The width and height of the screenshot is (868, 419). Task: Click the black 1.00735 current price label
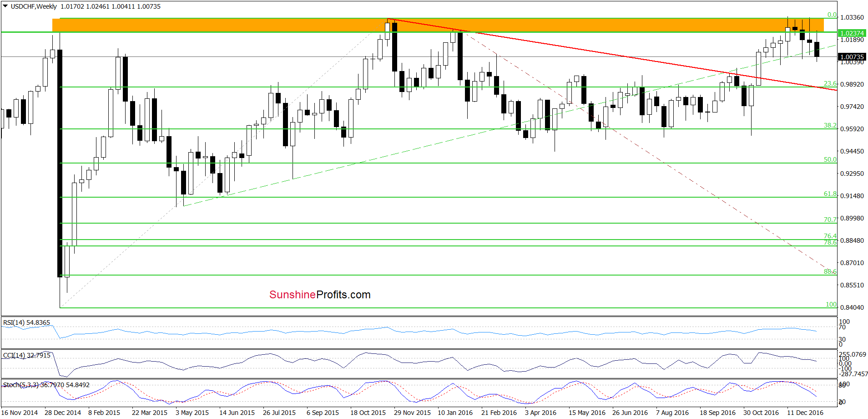[852, 57]
